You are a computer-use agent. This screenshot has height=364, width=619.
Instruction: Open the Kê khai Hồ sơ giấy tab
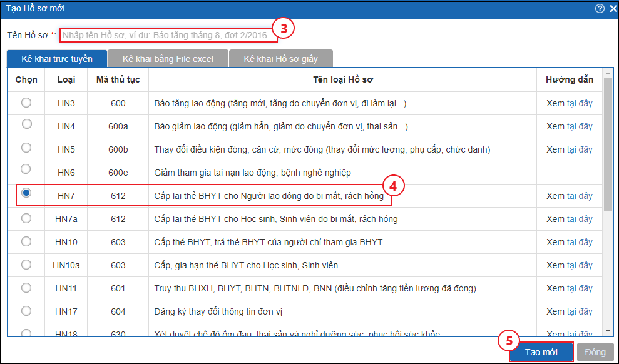(x=280, y=59)
